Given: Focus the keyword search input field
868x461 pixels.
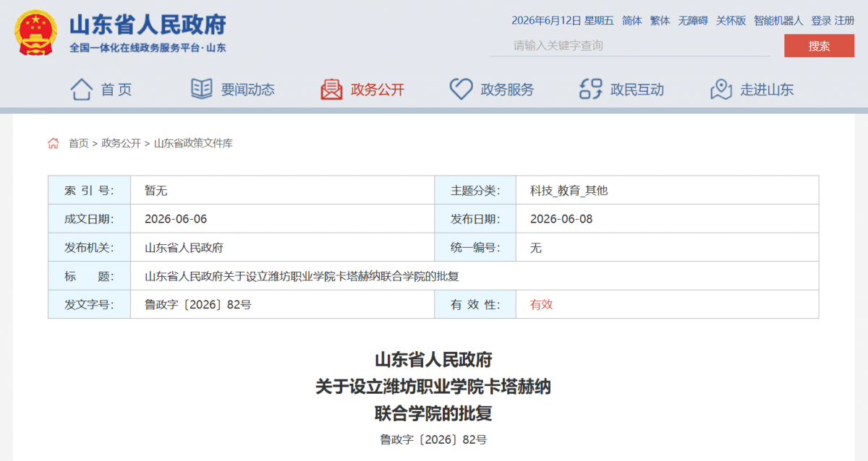Looking at the screenshot, I should 631,46.
